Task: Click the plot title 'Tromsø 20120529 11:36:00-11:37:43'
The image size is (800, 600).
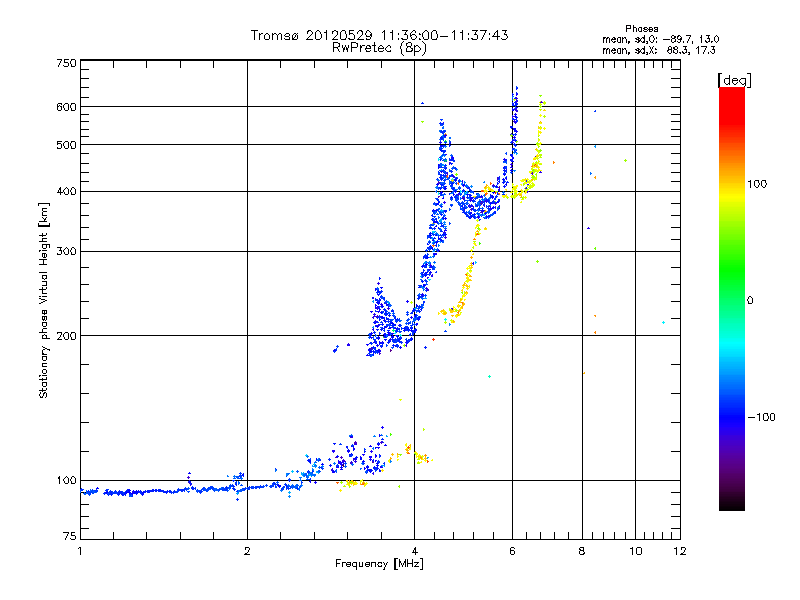Action: (379, 35)
